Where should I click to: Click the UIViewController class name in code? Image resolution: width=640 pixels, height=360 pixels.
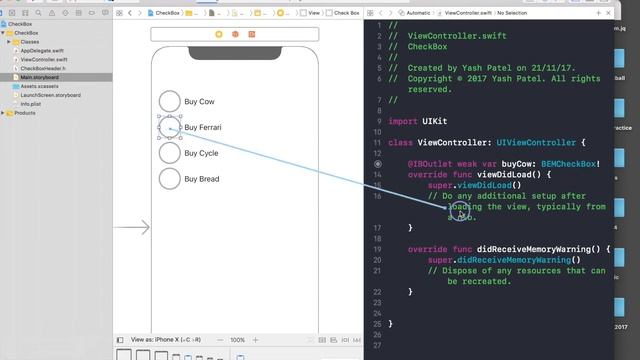(x=536, y=142)
